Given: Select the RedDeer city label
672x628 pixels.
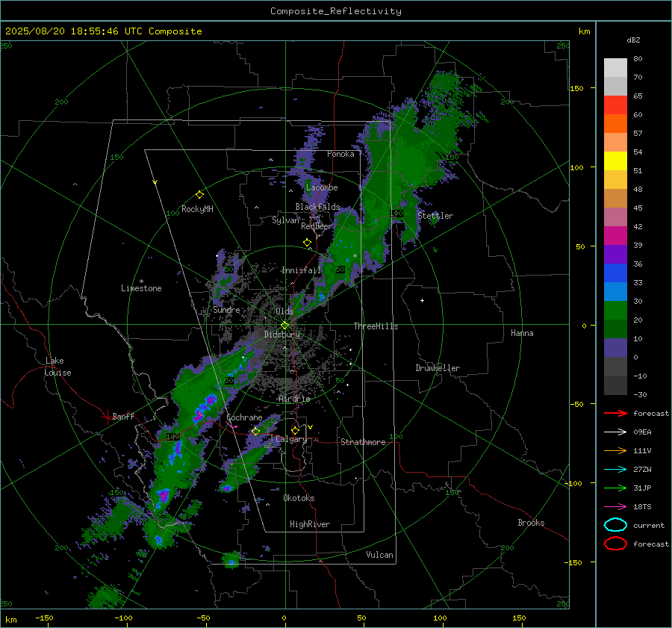Looking at the screenshot, I should tap(317, 226).
